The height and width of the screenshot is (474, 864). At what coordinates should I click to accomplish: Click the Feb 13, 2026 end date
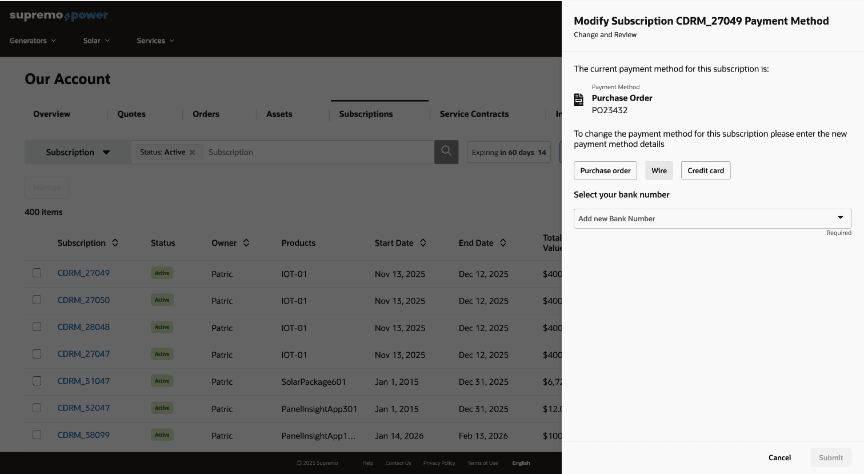click(x=483, y=435)
